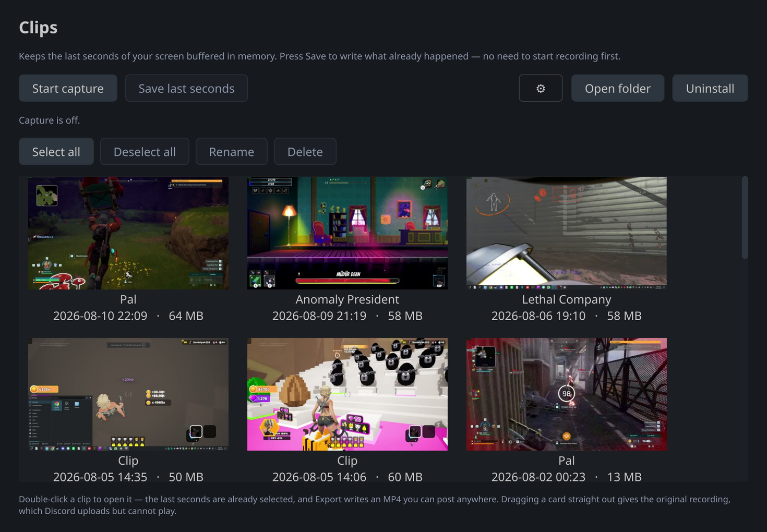Click Save last seconds
The width and height of the screenshot is (767, 532).
coord(186,88)
